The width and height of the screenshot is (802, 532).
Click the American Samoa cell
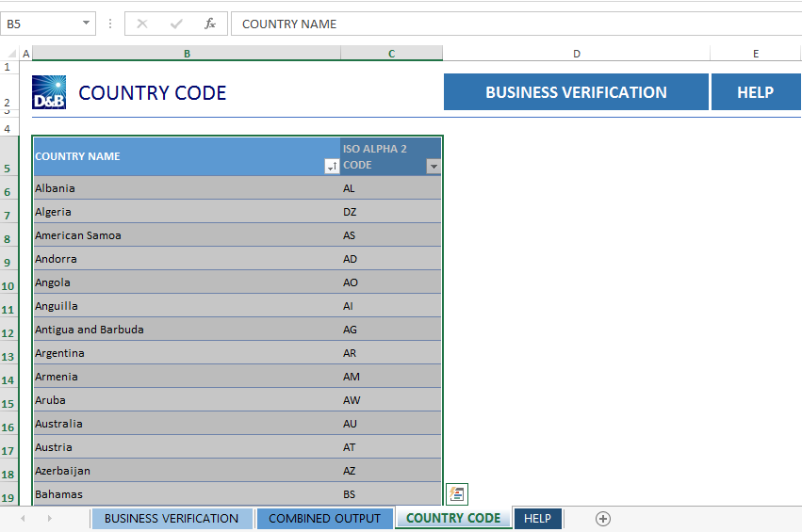click(187, 235)
